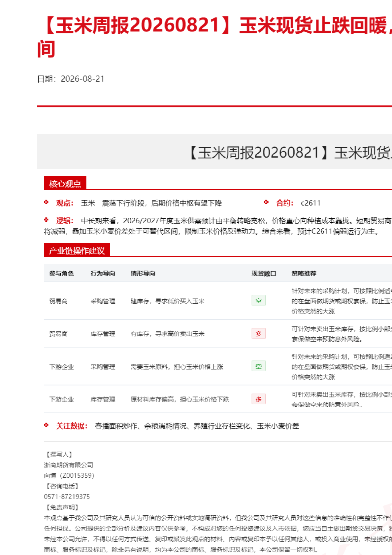Click the red 逻辑: label

65,221
